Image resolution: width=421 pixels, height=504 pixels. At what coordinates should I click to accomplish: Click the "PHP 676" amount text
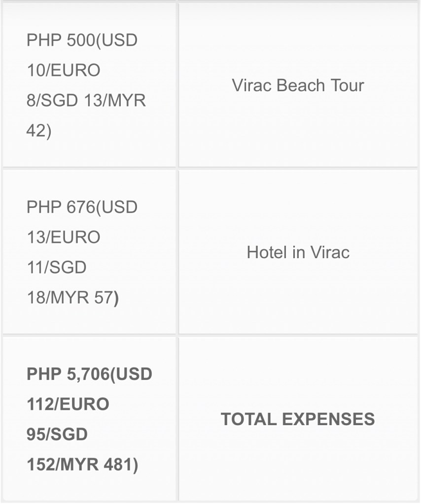click(x=60, y=207)
